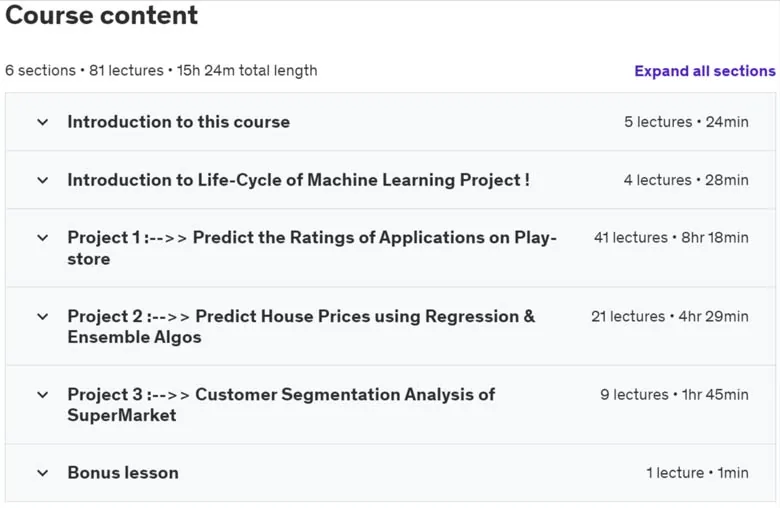Click the 41 lectures 8hr 18min label
Image resolution: width=780 pixels, height=508 pixels.
(671, 238)
